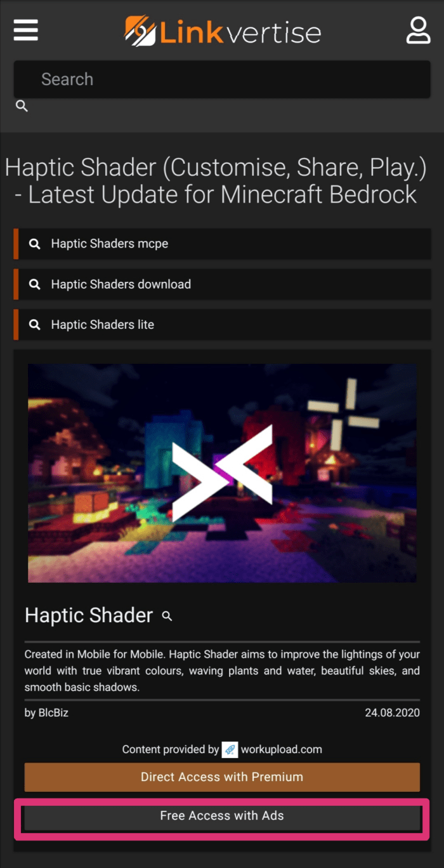Open the user account profile icon
Screen dimensions: 444x868
(x=418, y=30)
